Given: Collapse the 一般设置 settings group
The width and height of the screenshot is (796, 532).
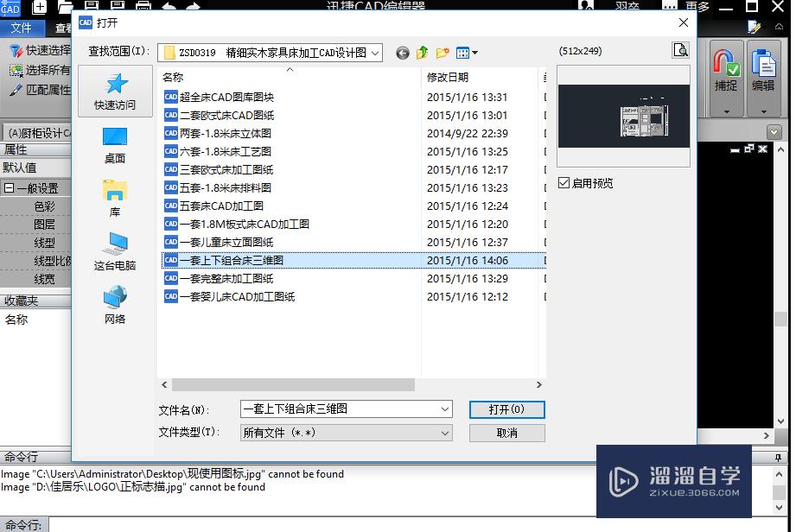Looking at the screenshot, I should 9,187.
